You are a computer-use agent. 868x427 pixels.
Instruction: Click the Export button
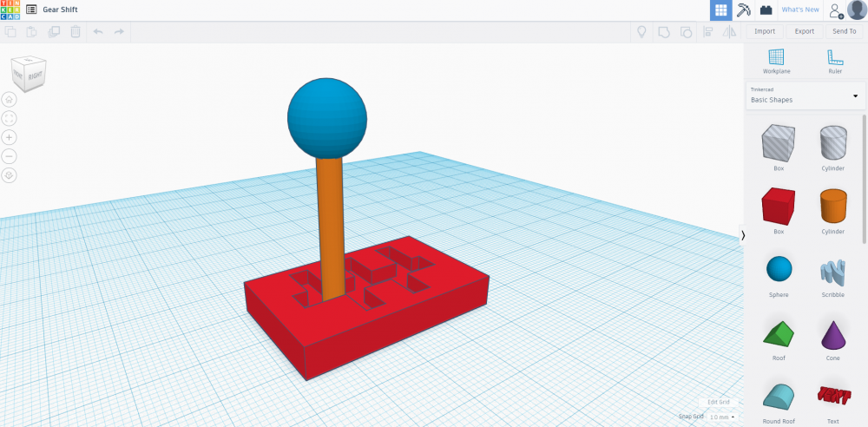click(x=805, y=31)
